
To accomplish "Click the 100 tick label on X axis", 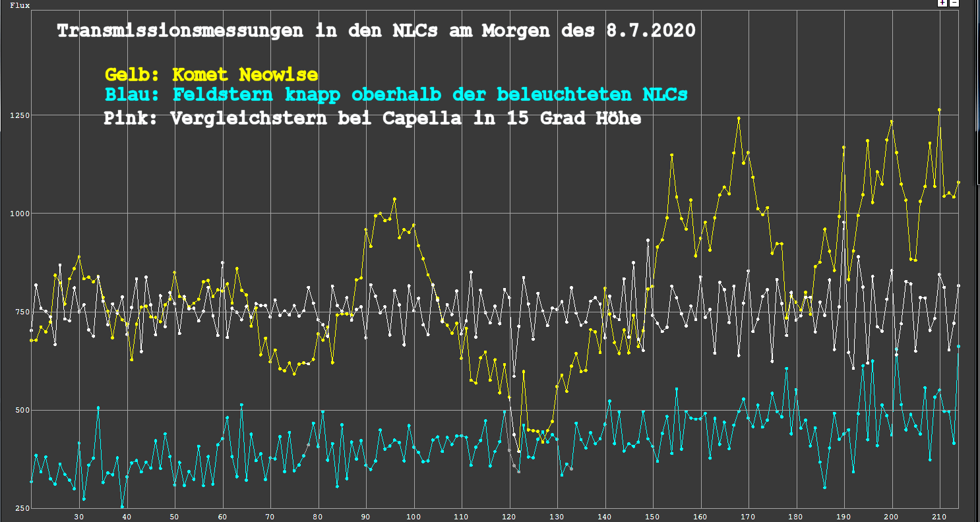I will tap(413, 517).
